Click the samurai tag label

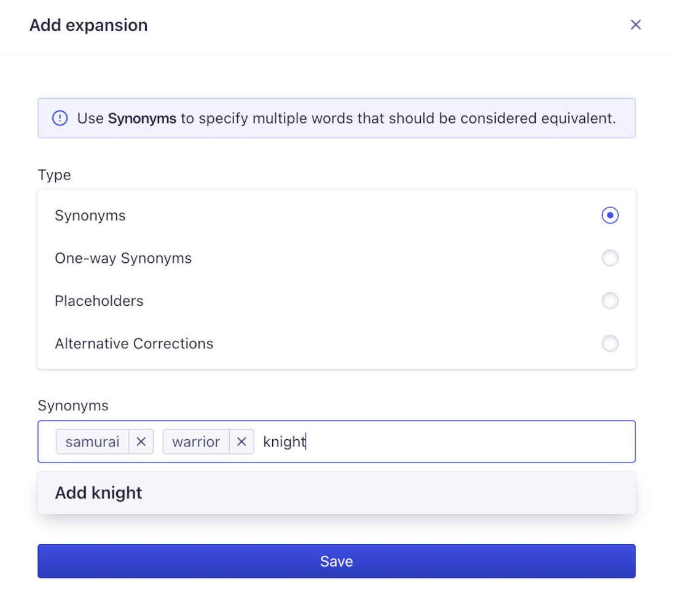point(92,442)
